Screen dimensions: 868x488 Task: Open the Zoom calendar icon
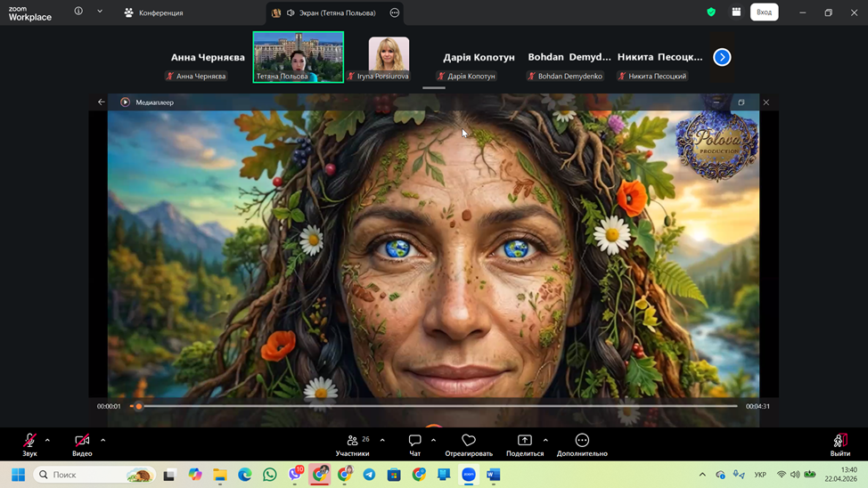tap(736, 12)
